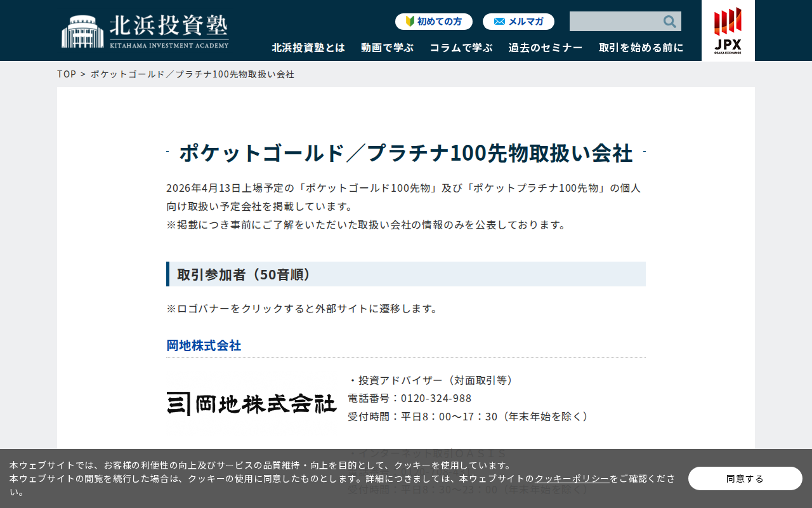Open the 動画で学ぶ menu
This screenshot has width=812, height=508.
coord(387,48)
